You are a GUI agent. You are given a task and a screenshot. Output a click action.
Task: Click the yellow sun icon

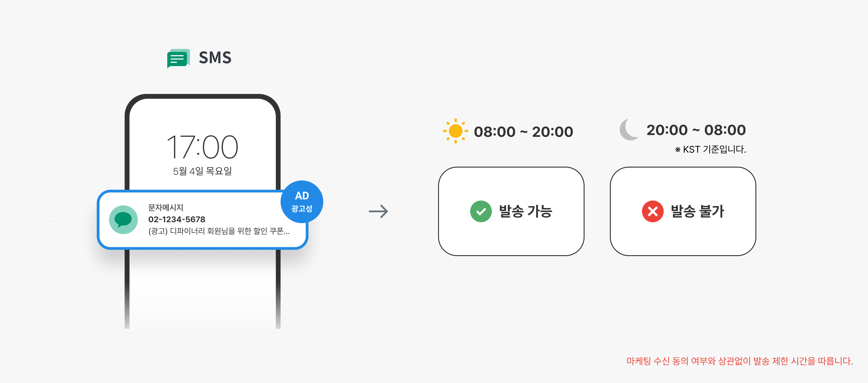455,131
